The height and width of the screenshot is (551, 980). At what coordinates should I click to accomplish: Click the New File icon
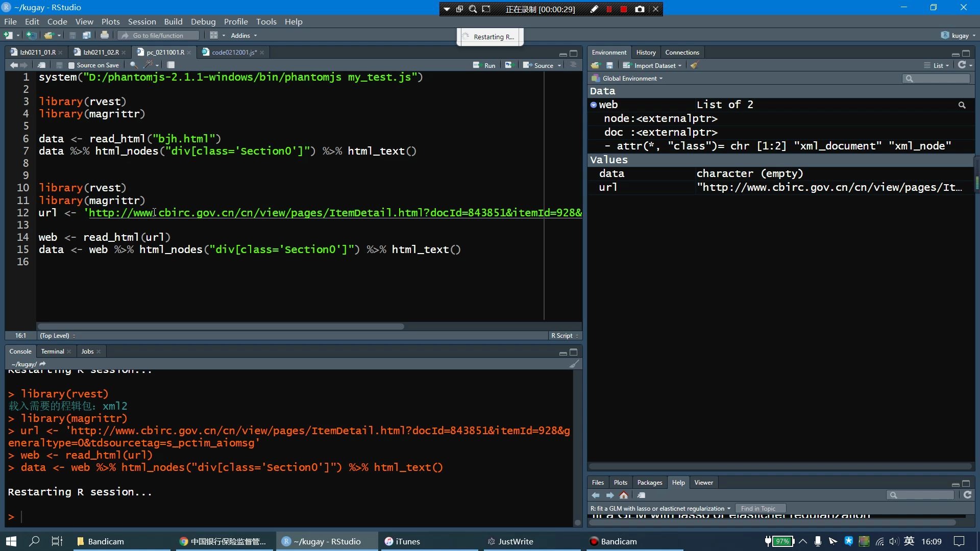(x=8, y=35)
